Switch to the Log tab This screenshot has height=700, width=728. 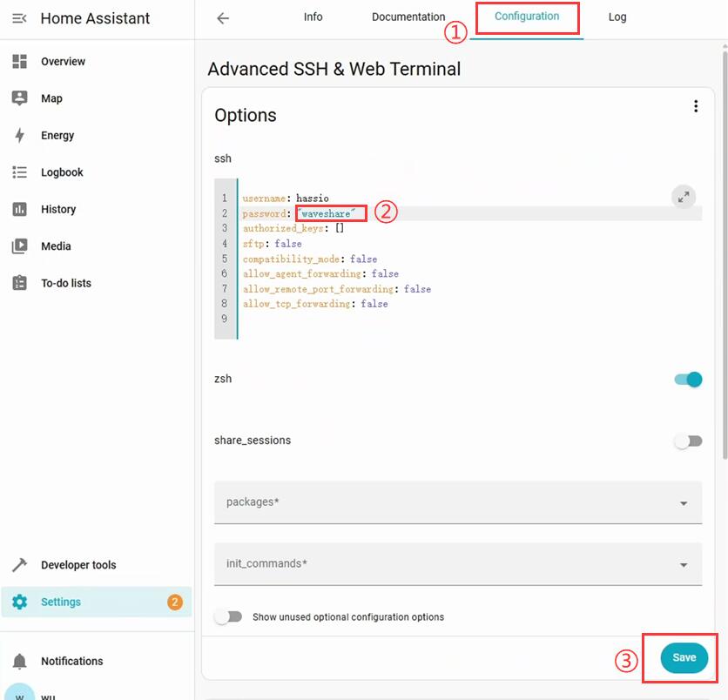click(617, 17)
